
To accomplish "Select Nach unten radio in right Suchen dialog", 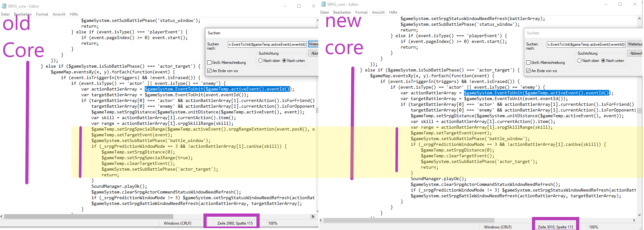I will coord(603,61).
